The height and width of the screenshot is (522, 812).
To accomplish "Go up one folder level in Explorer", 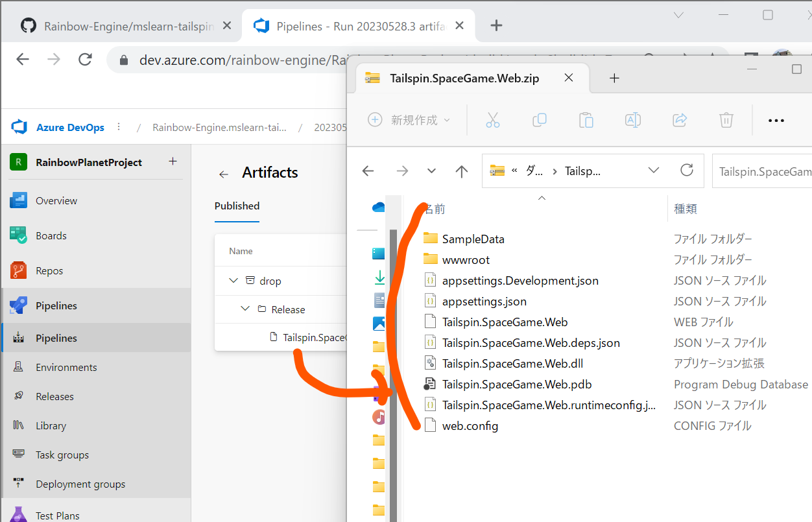I will (462, 171).
